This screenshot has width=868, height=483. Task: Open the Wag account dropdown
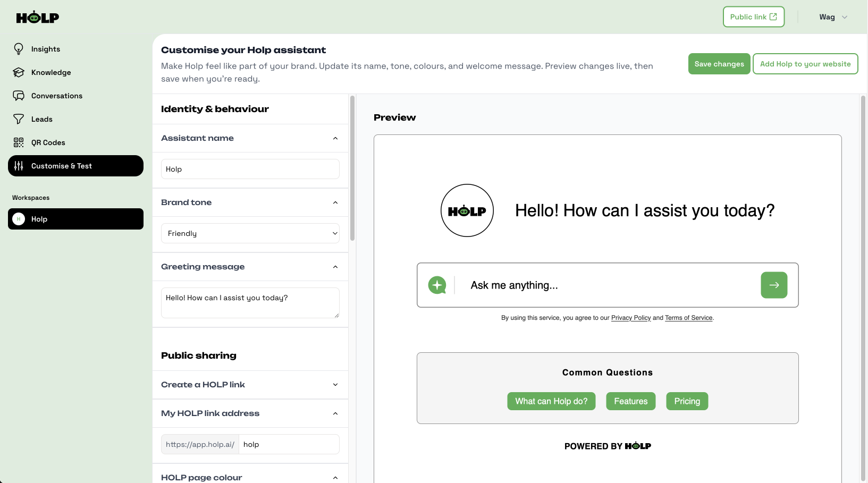833,17
